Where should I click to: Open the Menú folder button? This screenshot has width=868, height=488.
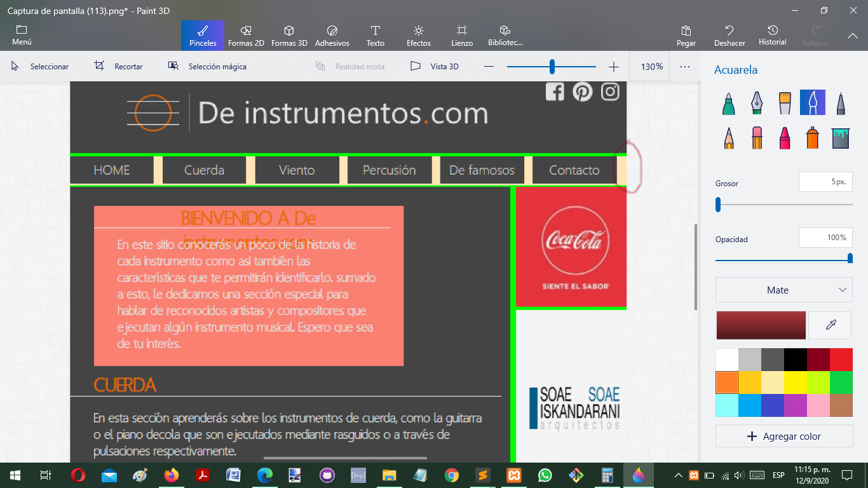coord(22,36)
